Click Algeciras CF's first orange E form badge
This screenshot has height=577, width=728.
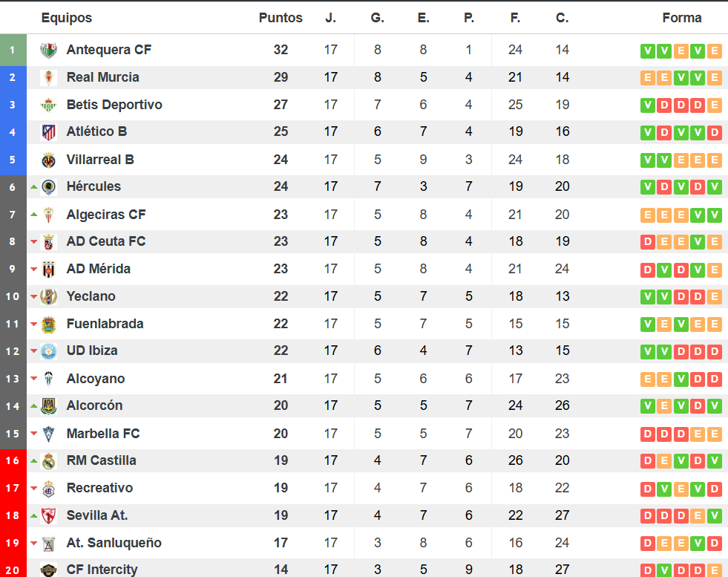(x=648, y=215)
